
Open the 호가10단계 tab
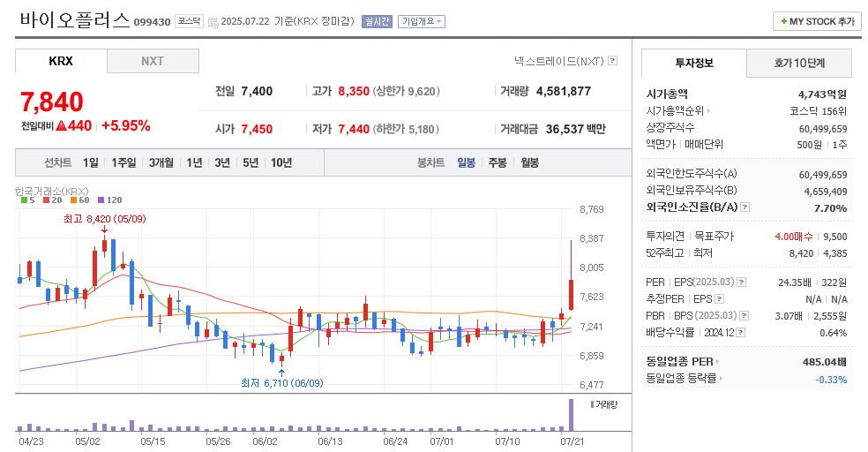click(x=799, y=64)
